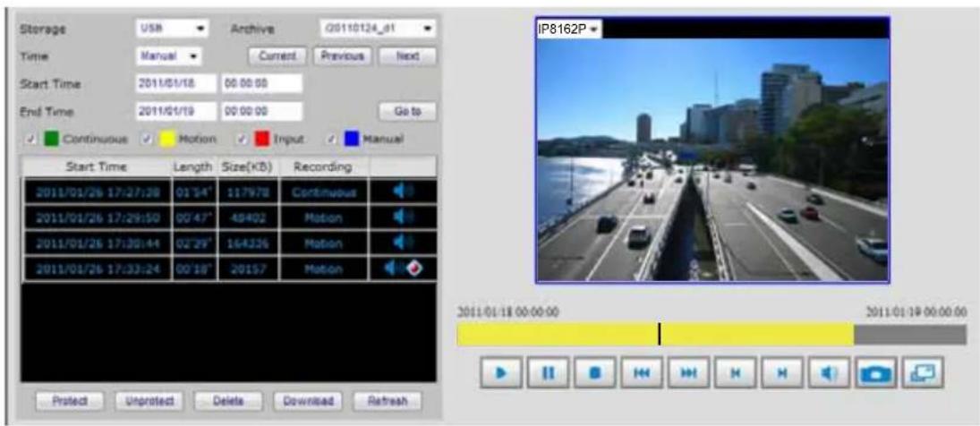Click the Current button
This screenshot has height=426, width=980.
pyautogui.click(x=277, y=56)
